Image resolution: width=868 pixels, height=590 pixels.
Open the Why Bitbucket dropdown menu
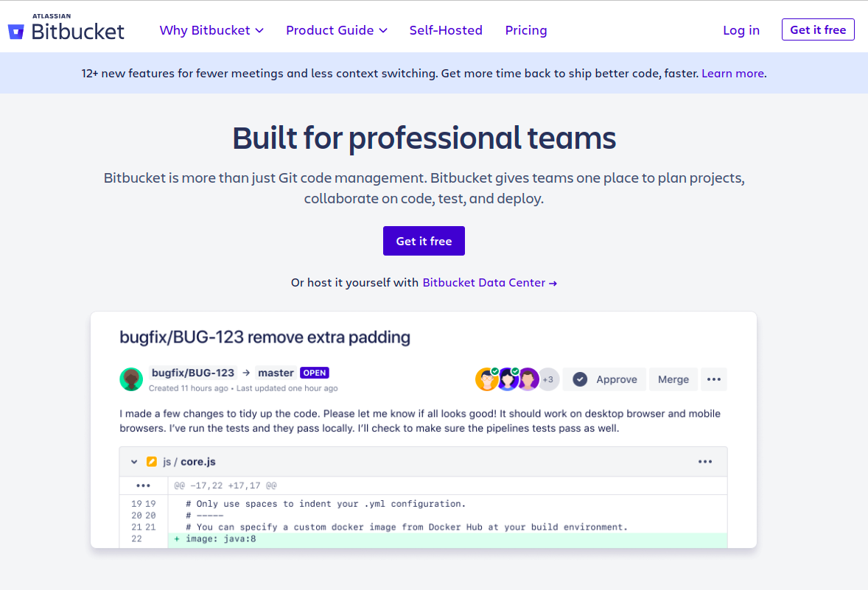211,30
